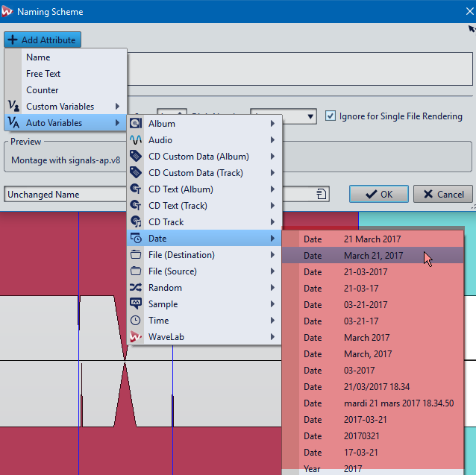Choose date format 21 March 2017
Image resolution: width=476 pixels, height=475 pixels.
coord(373,239)
